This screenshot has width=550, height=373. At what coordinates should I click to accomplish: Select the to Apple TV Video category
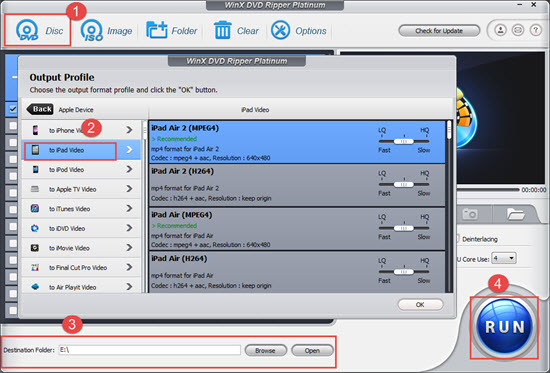click(x=81, y=189)
